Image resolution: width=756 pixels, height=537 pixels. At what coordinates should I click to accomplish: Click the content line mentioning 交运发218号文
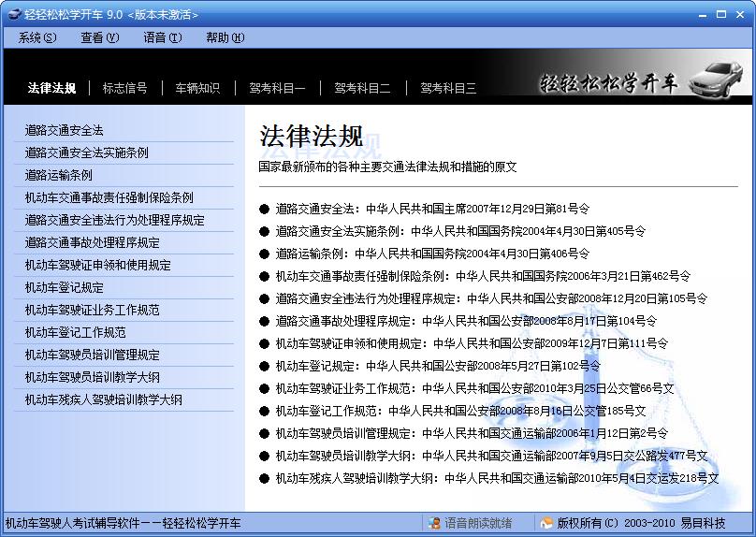point(497,479)
